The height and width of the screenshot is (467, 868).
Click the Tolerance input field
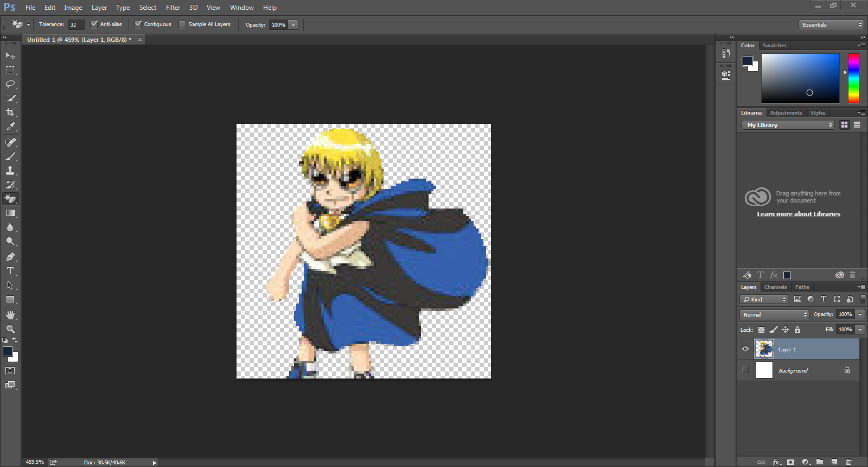[x=76, y=24]
